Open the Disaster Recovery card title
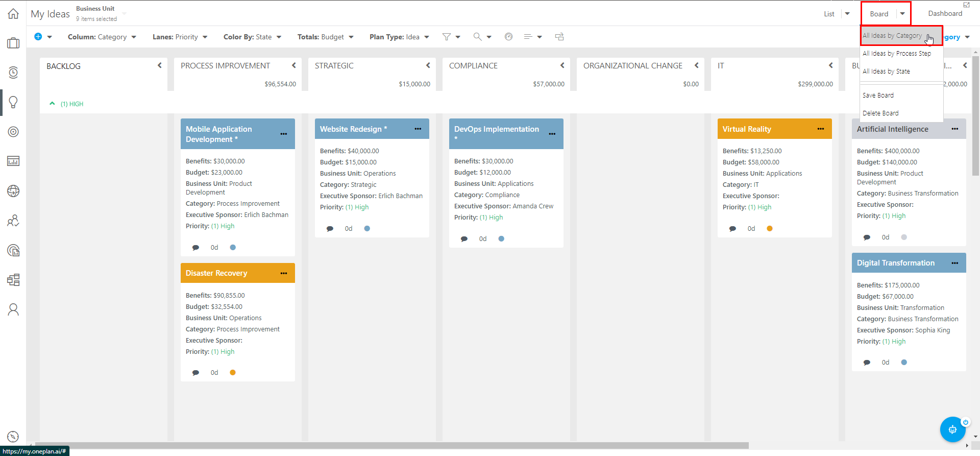Screen dimensions: 980x456 point(216,273)
